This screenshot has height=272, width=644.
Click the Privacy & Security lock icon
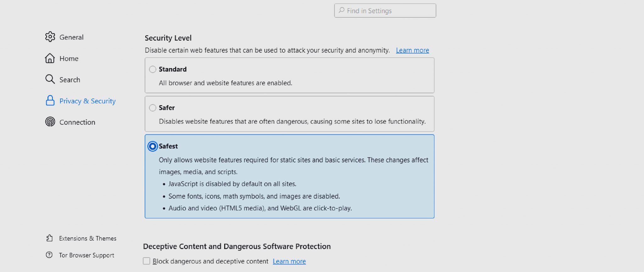click(x=50, y=101)
